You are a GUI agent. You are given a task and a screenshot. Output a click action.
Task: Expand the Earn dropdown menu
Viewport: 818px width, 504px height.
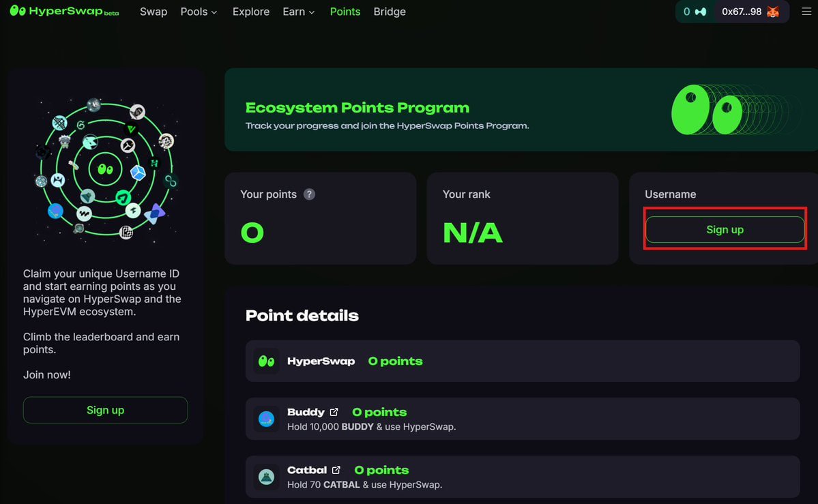299,12
